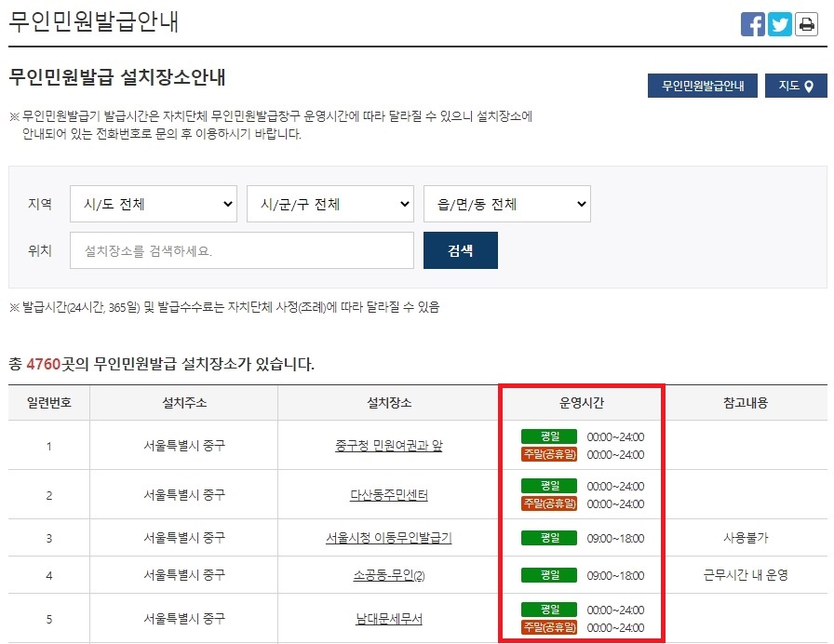Screen dimensions: 834x644
Task: Click the 09:00~18:00 time in row 3
Action: [615, 538]
